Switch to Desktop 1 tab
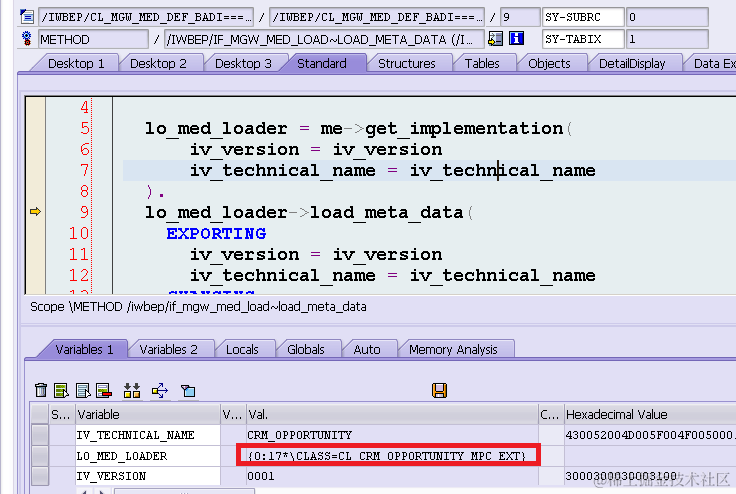This screenshot has width=736, height=494. [x=76, y=63]
